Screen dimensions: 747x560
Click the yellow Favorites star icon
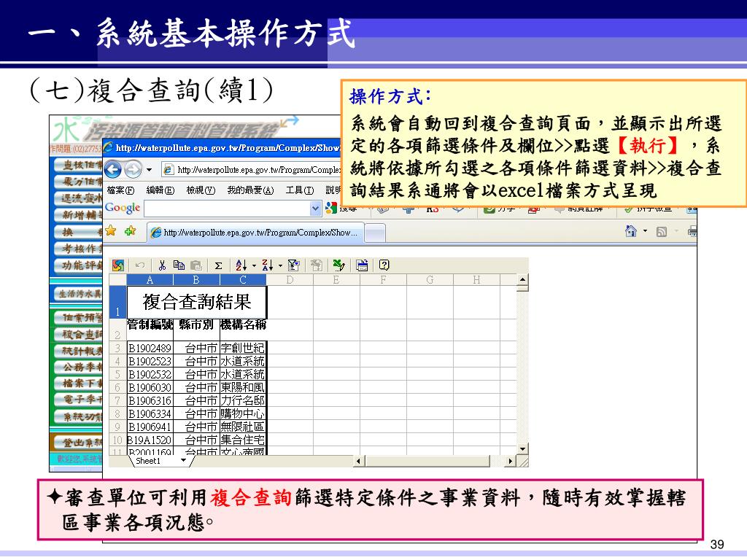pos(111,231)
